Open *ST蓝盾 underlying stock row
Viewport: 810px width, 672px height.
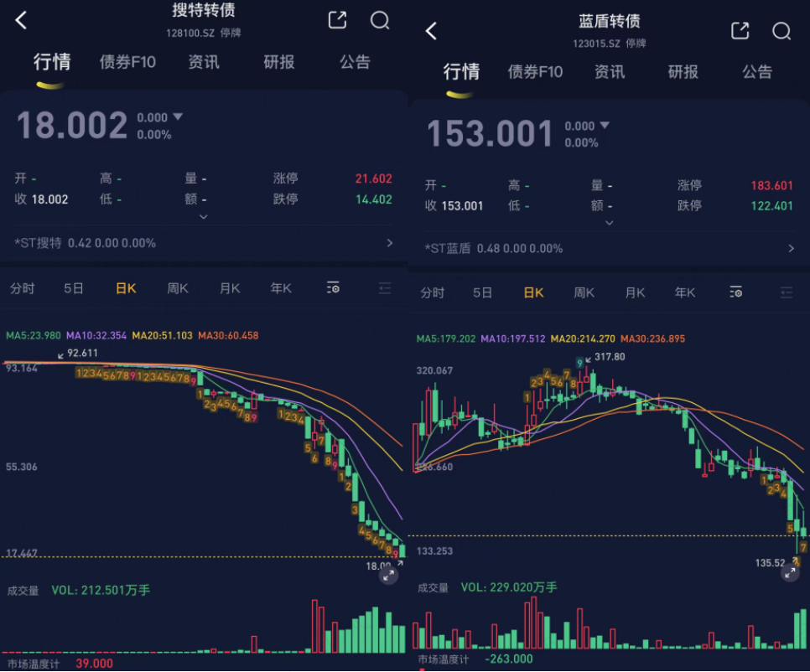coord(609,249)
